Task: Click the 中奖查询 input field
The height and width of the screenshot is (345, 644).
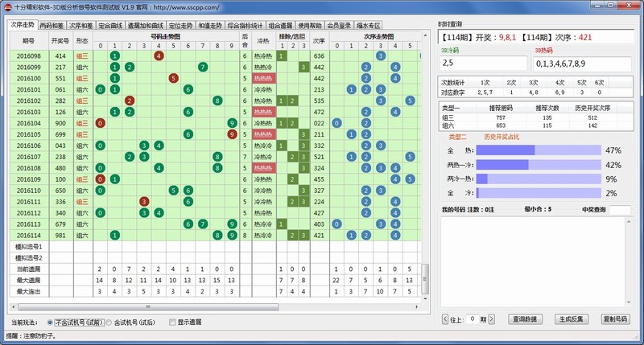Action: coord(619,210)
